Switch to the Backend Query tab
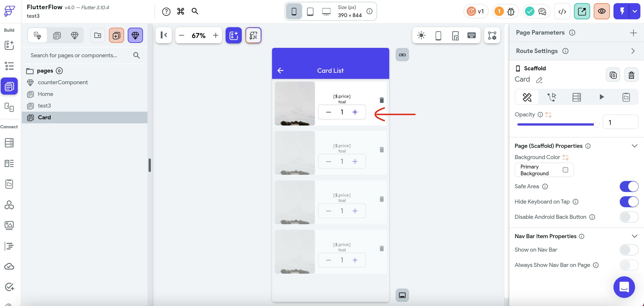644x306 pixels. 576,97
